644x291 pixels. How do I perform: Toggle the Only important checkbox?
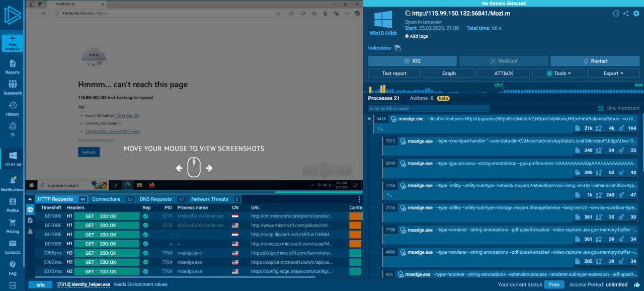pyautogui.click(x=600, y=108)
